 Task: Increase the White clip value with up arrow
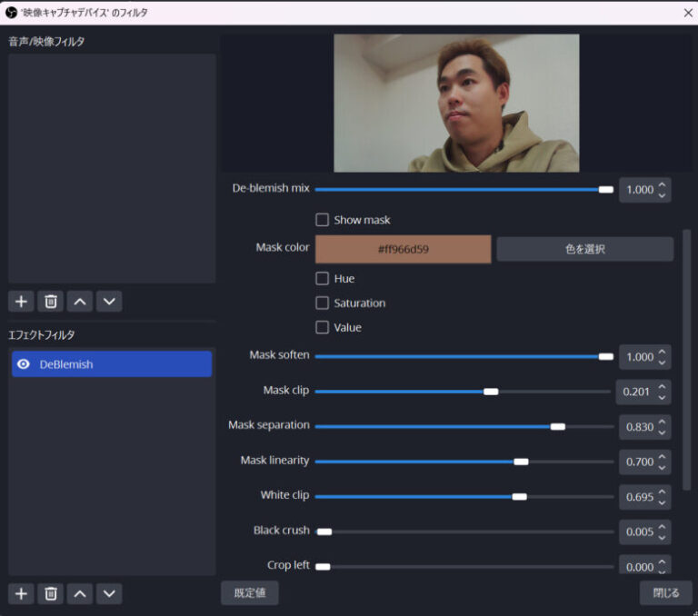[x=662, y=492]
